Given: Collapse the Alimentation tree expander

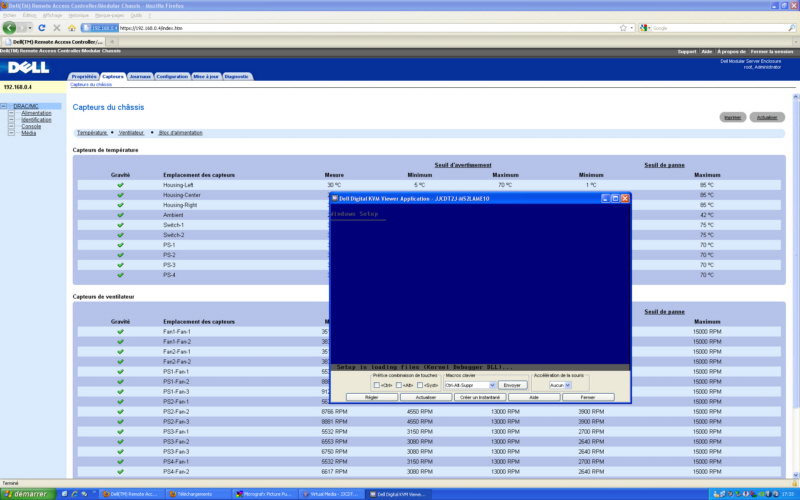Looking at the screenshot, I should click(11, 113).
